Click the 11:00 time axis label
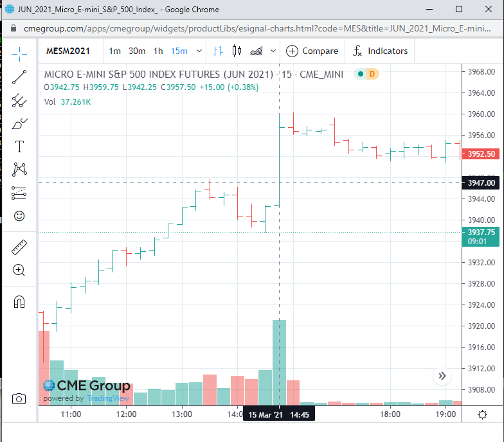504x442 pixels. [71, 414]
